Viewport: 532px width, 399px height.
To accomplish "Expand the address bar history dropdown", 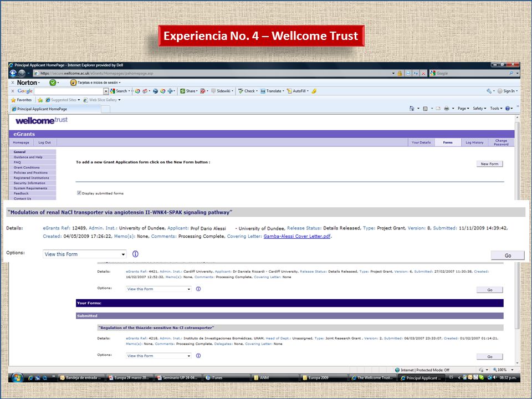I will (x=393, y=73).
